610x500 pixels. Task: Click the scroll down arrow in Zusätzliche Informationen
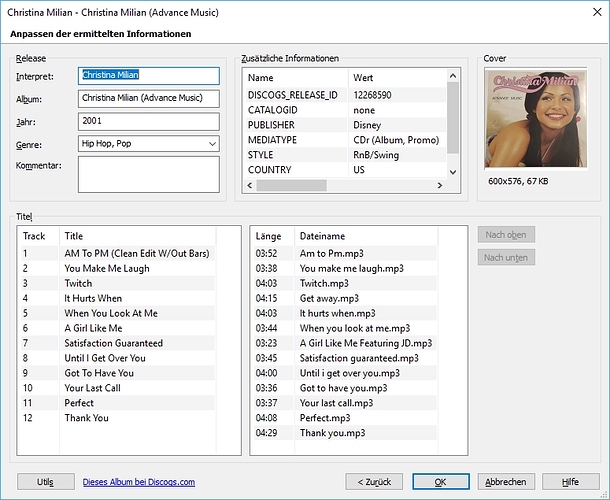453,172
